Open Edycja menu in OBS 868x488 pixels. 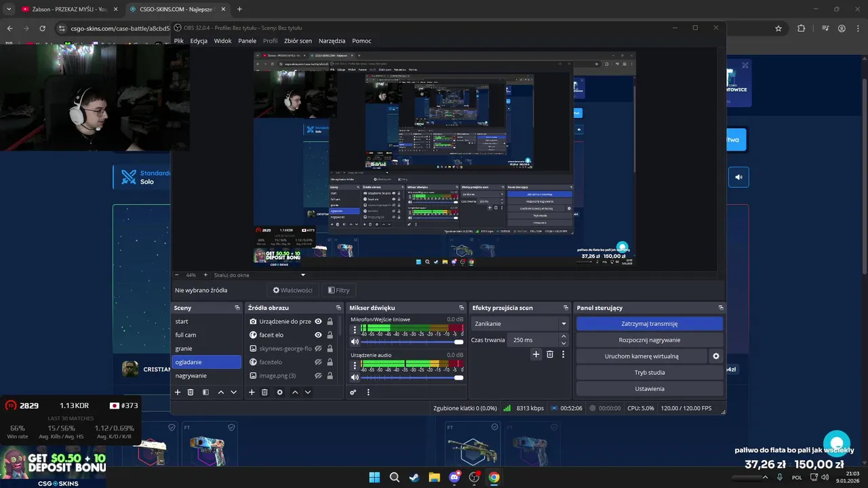(x=199, y=41)
